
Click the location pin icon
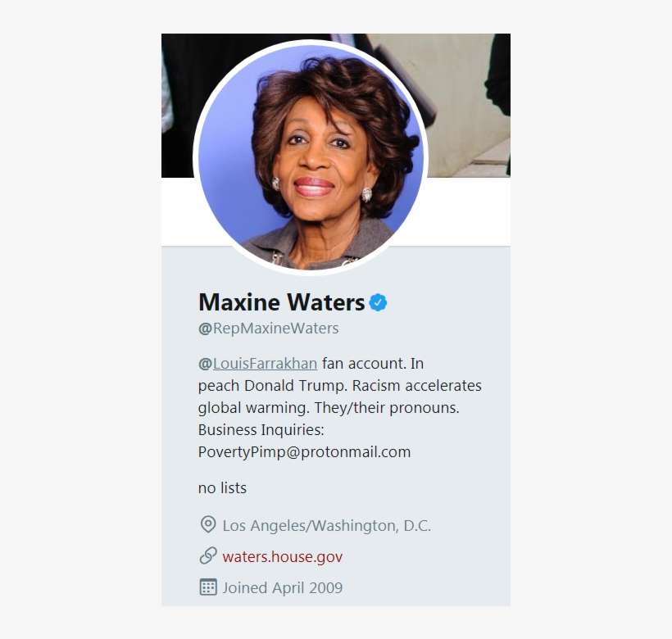[208, 524]
